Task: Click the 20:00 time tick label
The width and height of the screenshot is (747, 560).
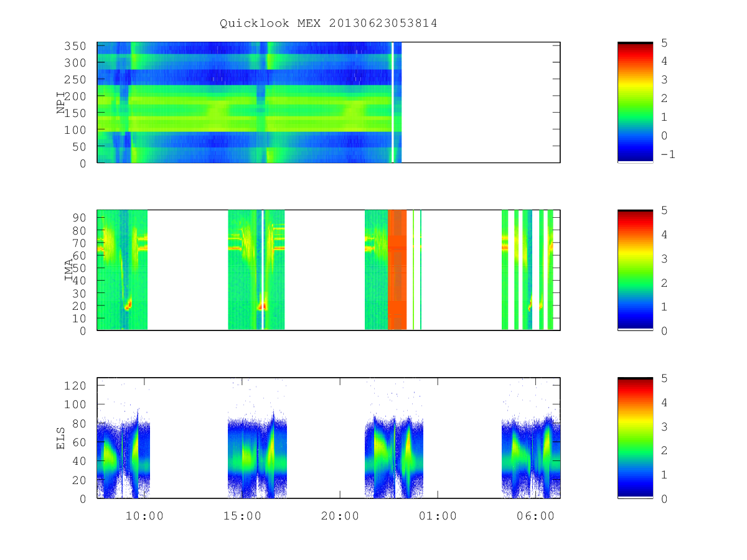Action: click(340, 516)
